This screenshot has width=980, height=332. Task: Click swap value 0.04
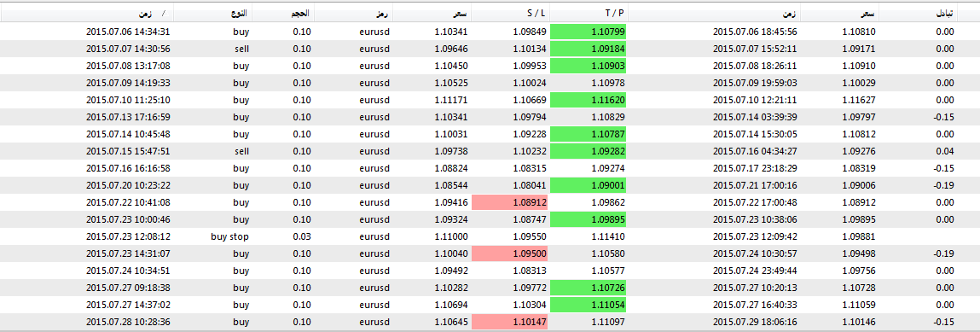(946, 151)
